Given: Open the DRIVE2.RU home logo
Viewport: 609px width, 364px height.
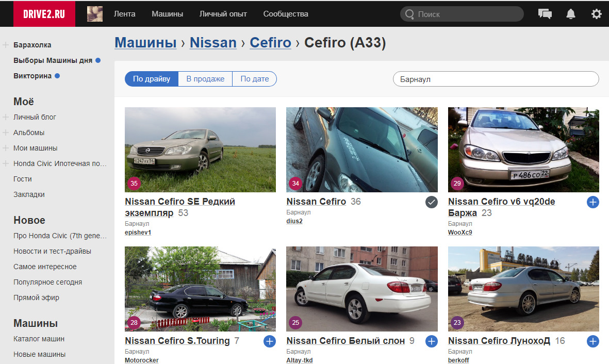Looking at the screenshot, I should click(x=44, y=14).
